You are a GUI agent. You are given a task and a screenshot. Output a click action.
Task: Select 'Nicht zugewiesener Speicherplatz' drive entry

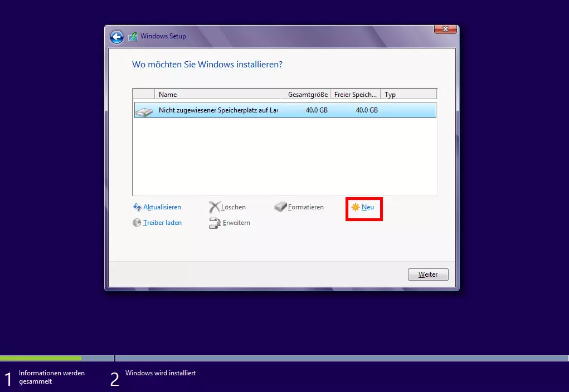[285, 110]
